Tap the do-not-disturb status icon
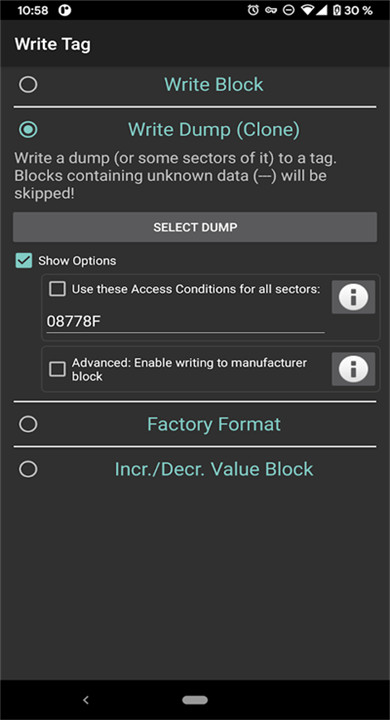 coord(288,10)
